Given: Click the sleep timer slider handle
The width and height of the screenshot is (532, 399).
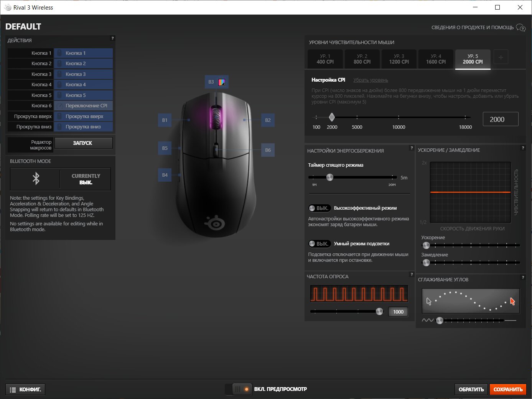Looking at the screenshot, I should (330, 177).
